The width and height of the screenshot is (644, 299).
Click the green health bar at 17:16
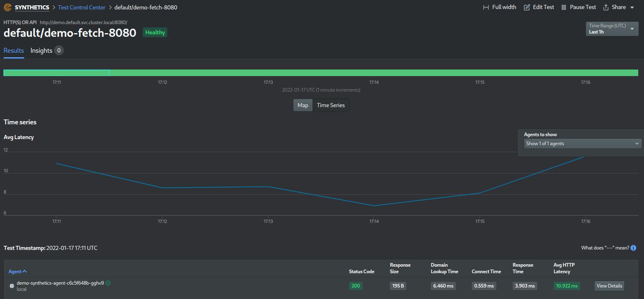pyautogui.click(x=585, y=73)
